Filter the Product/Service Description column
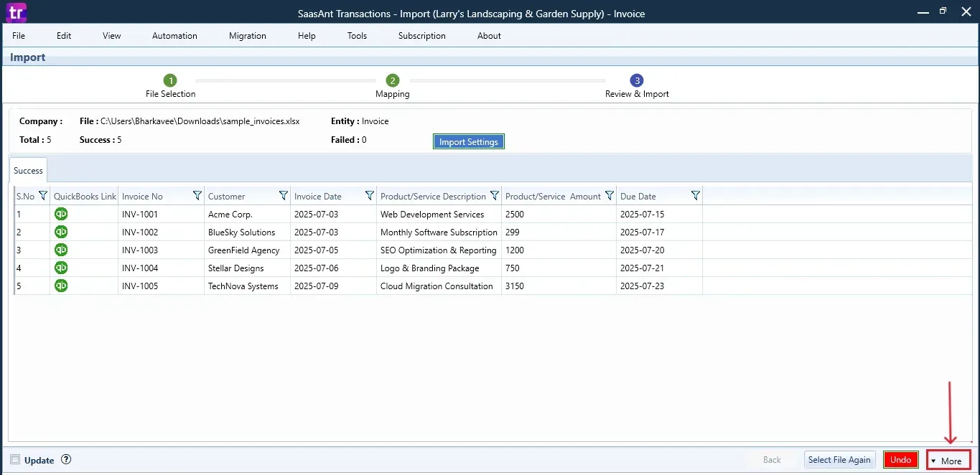This screenshot has height=475, width=980. 495,196
